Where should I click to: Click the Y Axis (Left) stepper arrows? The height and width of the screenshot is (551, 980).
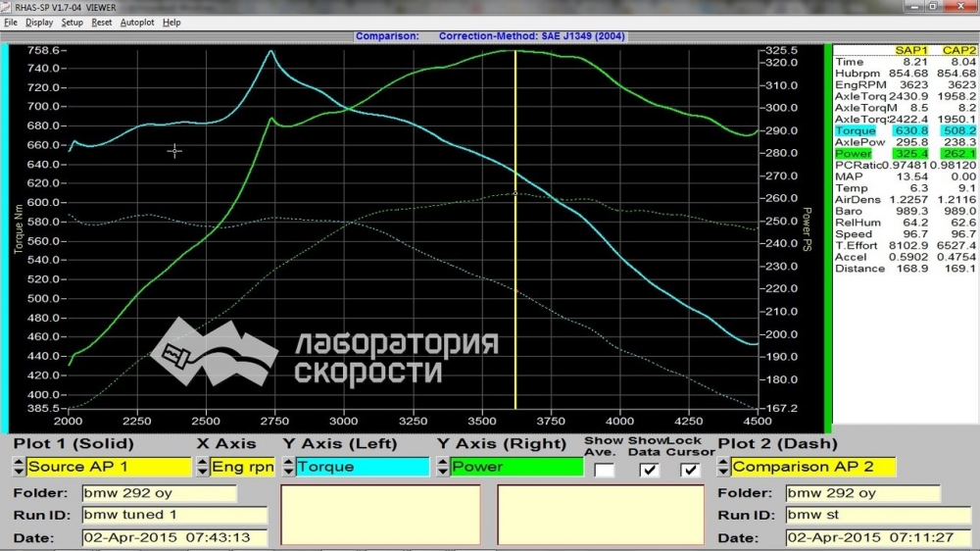pos(288,468)
